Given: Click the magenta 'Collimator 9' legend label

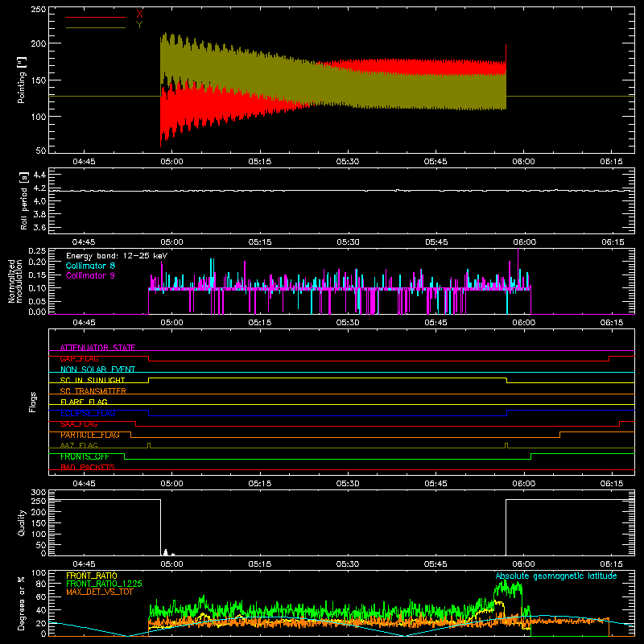Looking at the screenshot, I should point(90,275).
